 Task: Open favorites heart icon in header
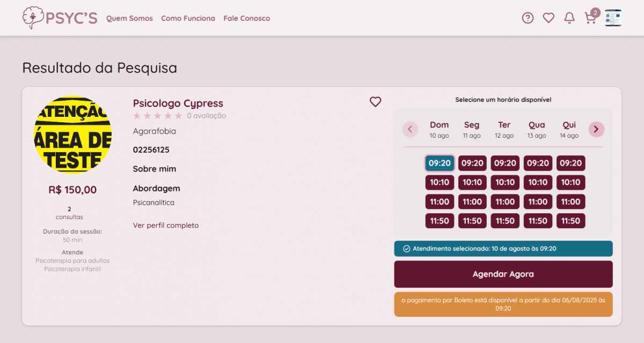(548, 18)
